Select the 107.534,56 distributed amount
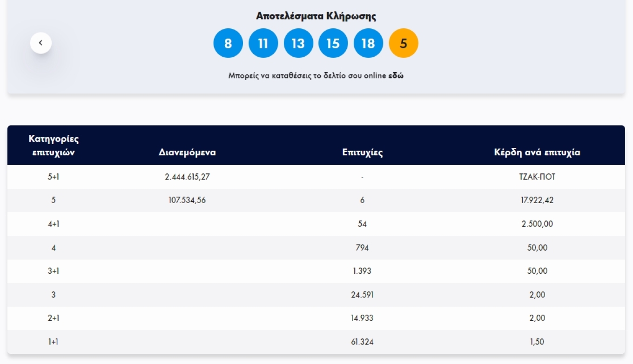Image resolution: width=633 pixels, height=364 pixels. [x=187, y=200]
